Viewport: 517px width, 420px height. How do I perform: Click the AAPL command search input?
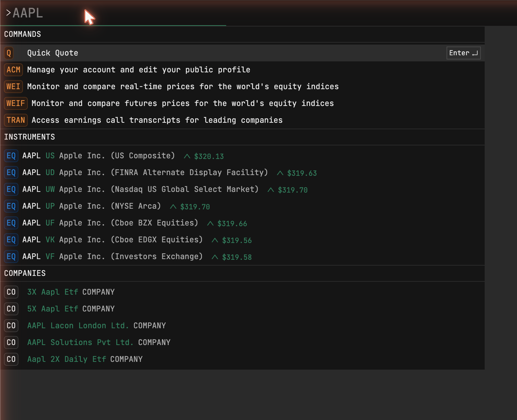(x=113, y=13)
